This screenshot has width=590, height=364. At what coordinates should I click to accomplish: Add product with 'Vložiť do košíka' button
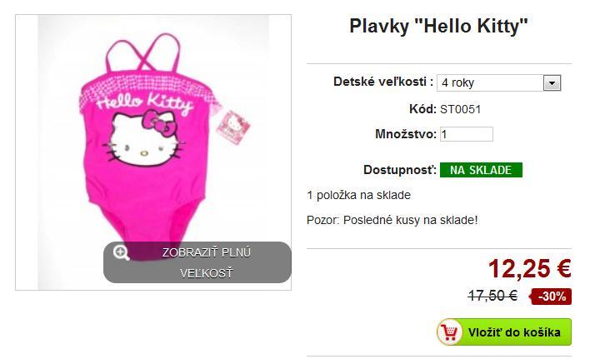pos(504,332)
